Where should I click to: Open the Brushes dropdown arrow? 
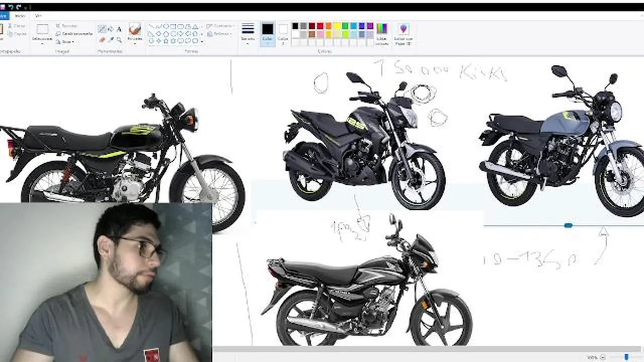(x=135, y=43)
